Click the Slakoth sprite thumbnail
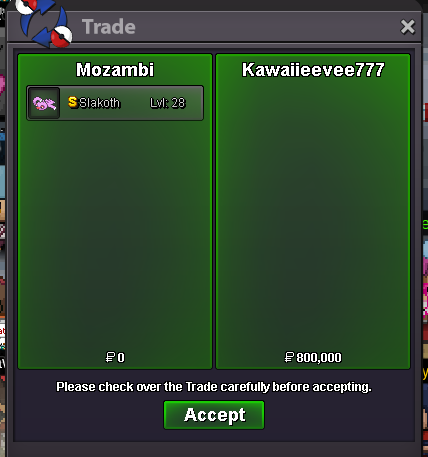 click(x=44, y=103)
